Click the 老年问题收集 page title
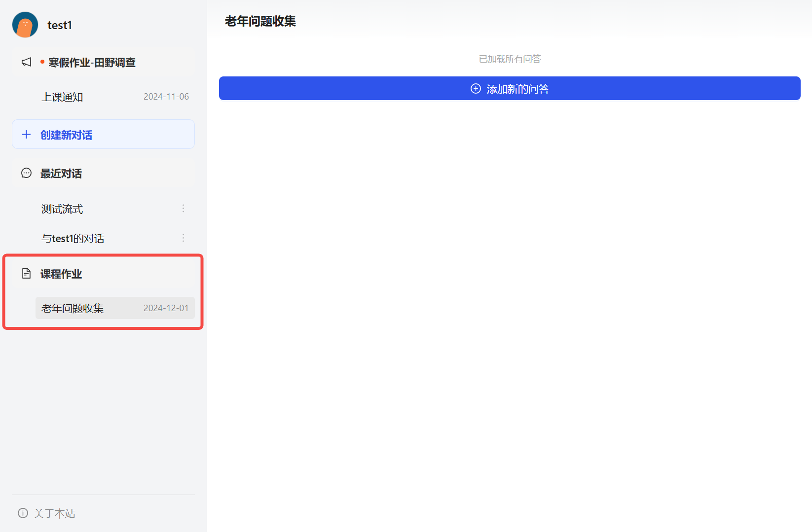 pyautogui.click(x=260, y=21)
